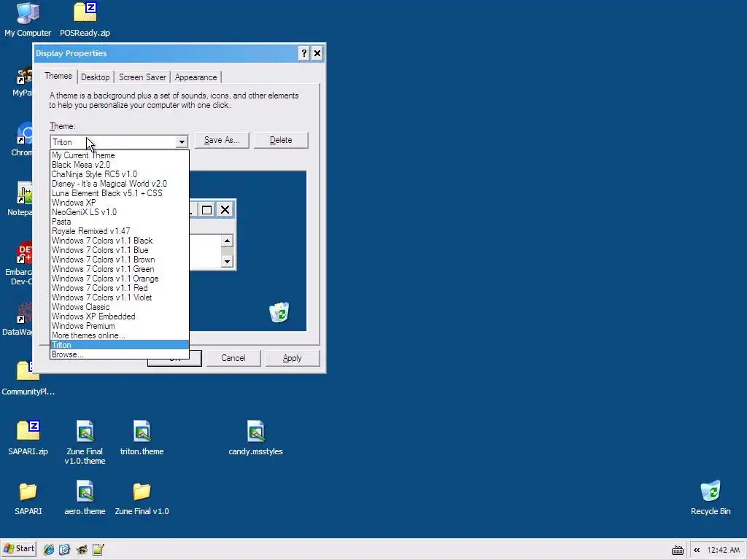
Task: Select Zune Final v1.0 folder icon
Action: pyautogui.click(x=142, y=498)
